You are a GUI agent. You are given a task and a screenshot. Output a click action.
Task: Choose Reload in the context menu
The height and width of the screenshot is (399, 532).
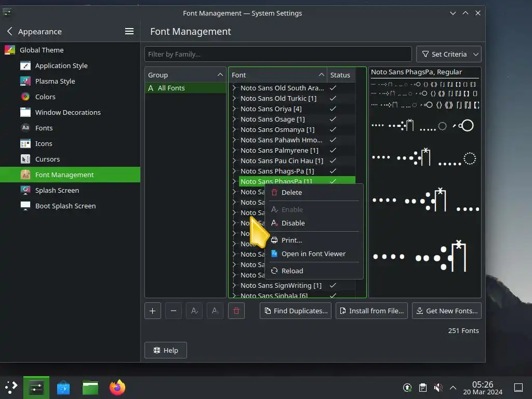314,271
